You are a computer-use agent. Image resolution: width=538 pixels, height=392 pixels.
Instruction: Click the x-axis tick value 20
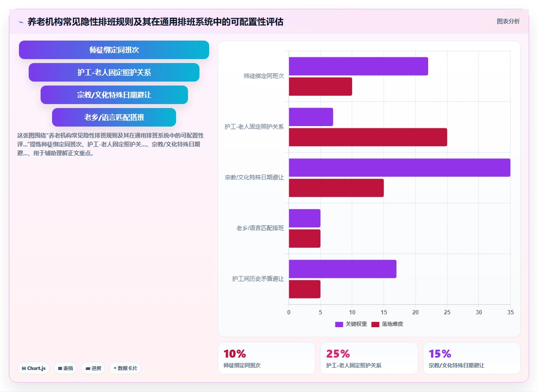415,312
